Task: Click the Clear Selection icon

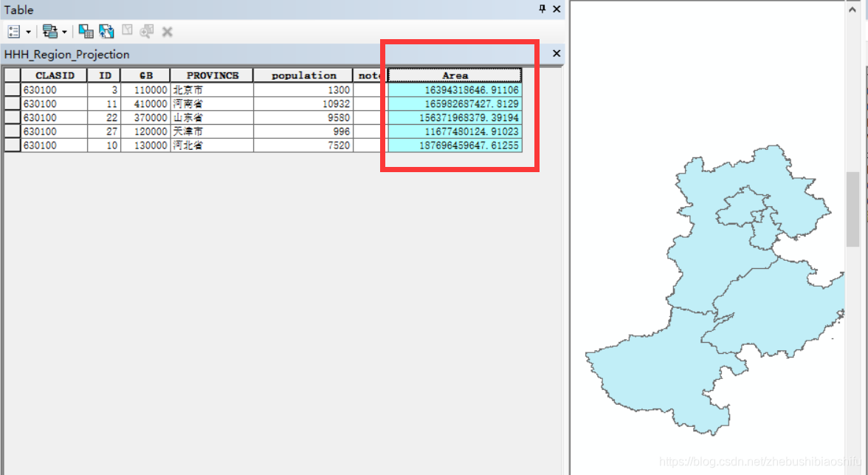Action: [127, 30]
